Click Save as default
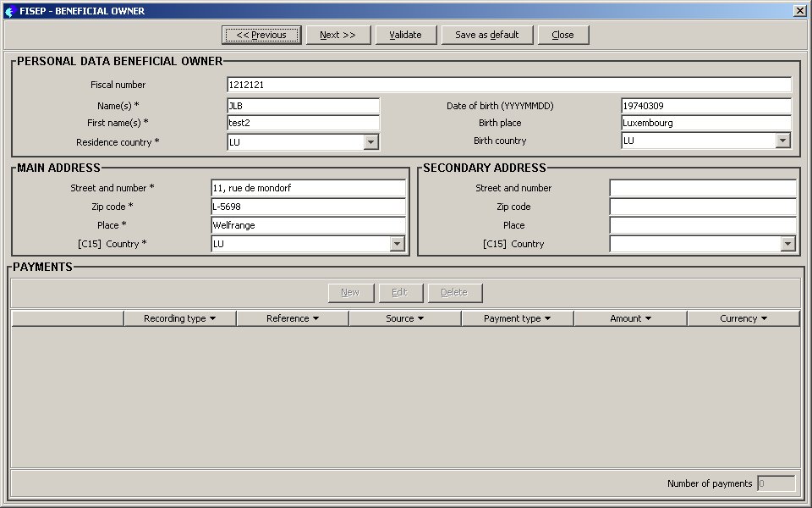 pyautogui.click(x=486, y=35)
